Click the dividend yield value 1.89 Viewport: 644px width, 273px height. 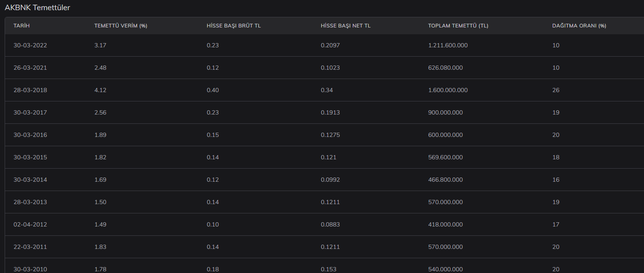[100, 135]
